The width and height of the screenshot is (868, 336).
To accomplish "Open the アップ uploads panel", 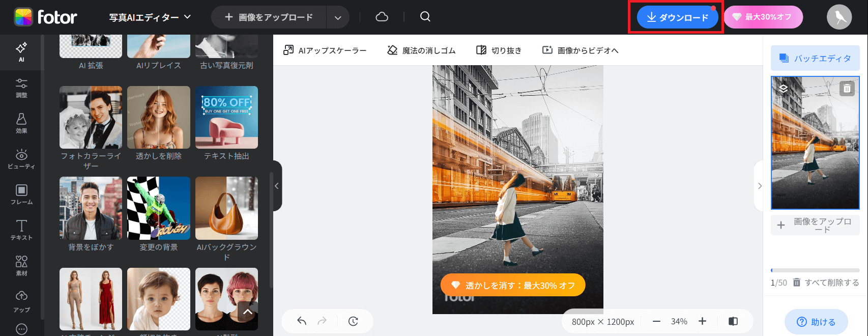I will click(21, 302).
